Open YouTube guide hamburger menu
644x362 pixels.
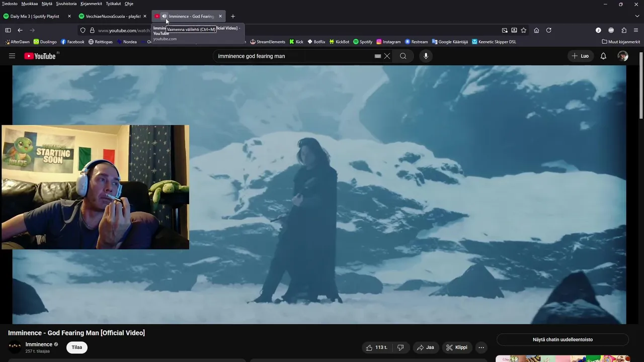point(12,56)
